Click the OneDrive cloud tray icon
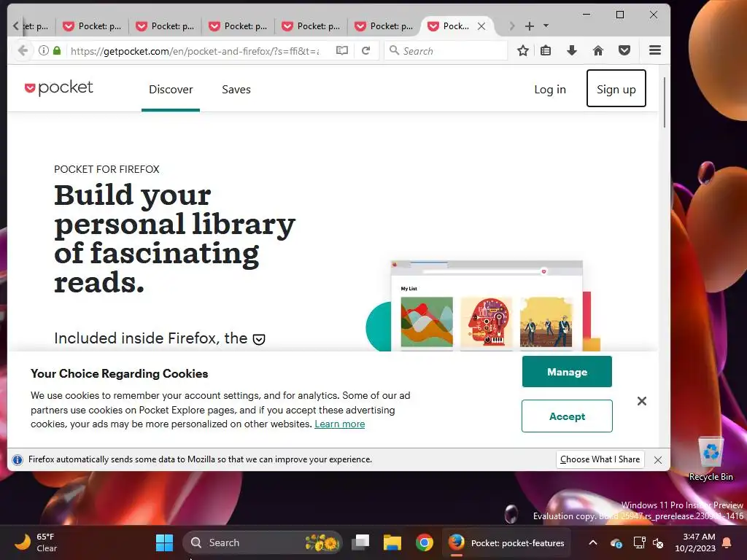 (616, 543)
